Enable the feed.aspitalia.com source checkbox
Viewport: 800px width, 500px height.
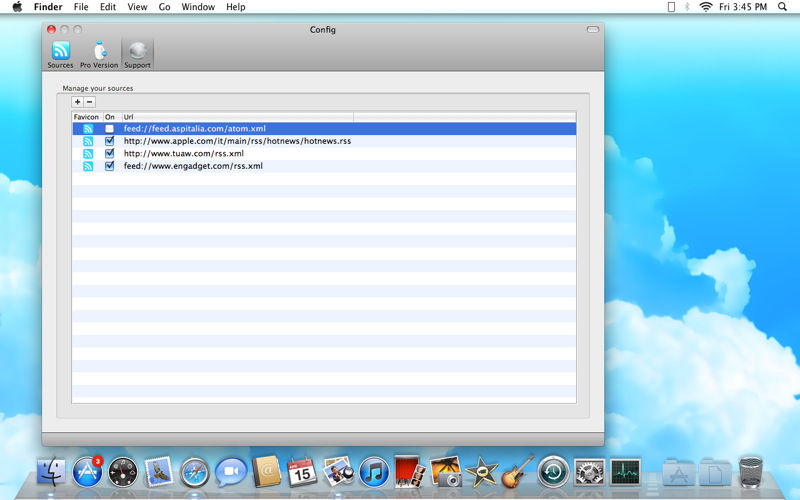click(109, 129)
